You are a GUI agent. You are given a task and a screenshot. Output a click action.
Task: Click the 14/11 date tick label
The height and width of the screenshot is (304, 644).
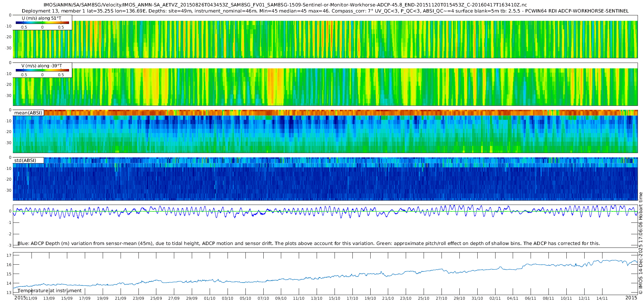click(602, 298)
